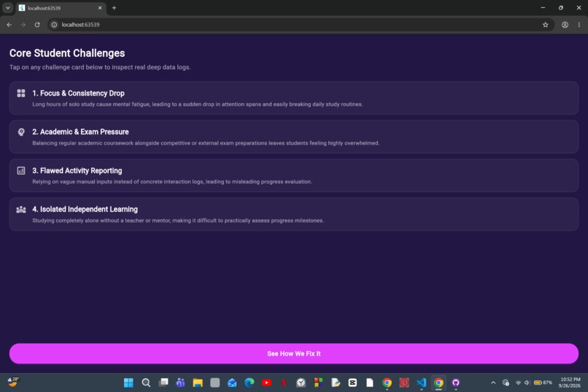
Task: Open the Outlook mail taskbar icon
Action: coord(232,383)
